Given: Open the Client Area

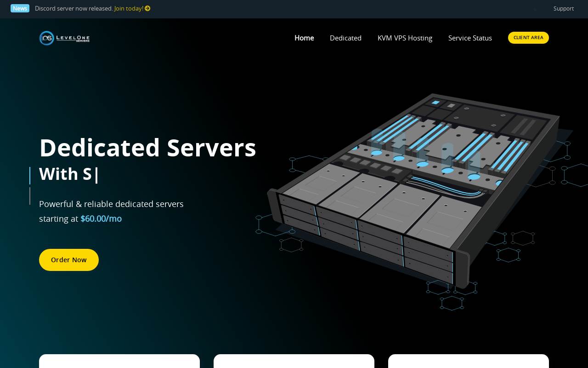Looking at the screenshot, I should point(528,38).
